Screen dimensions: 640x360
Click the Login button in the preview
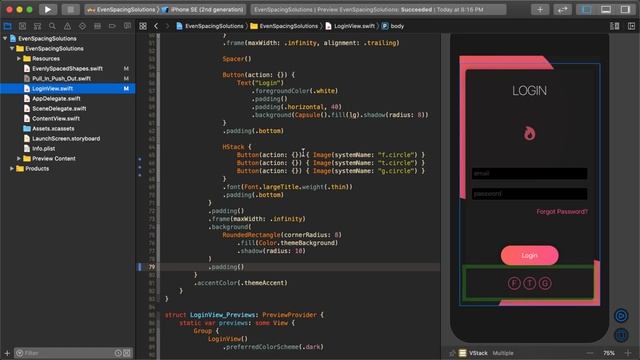coord(529,256)
